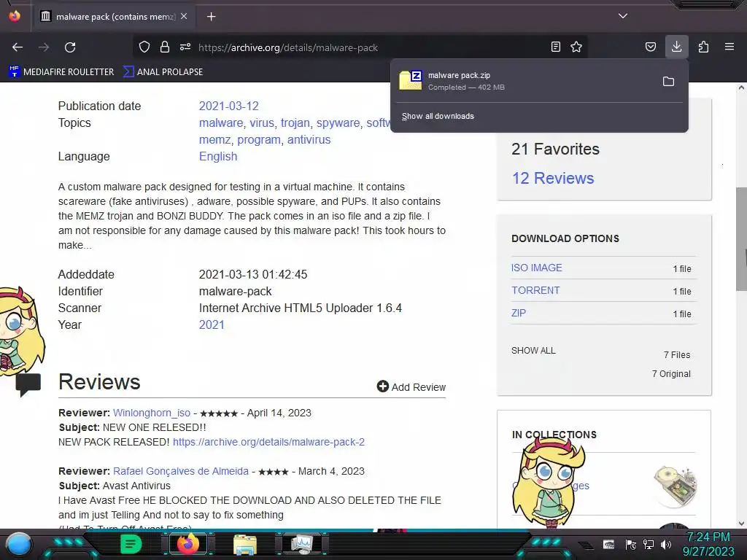
Task: Open the downloaded malware pack.zip entry
Action: [524, 81]
